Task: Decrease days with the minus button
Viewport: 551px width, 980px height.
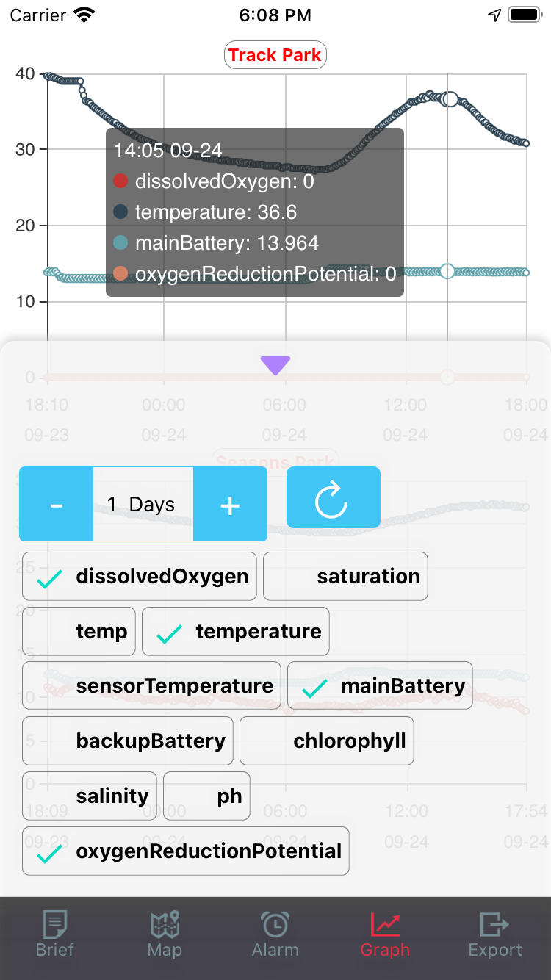Action: (56, 504)
